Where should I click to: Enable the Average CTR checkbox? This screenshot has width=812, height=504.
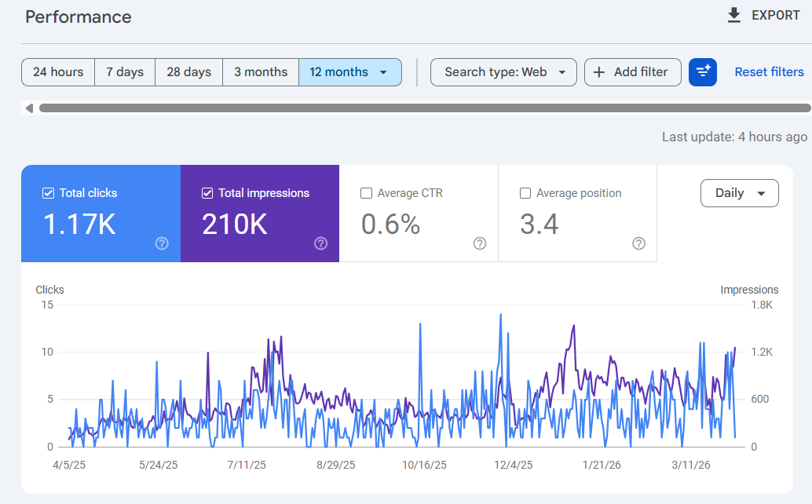[366, 193]
